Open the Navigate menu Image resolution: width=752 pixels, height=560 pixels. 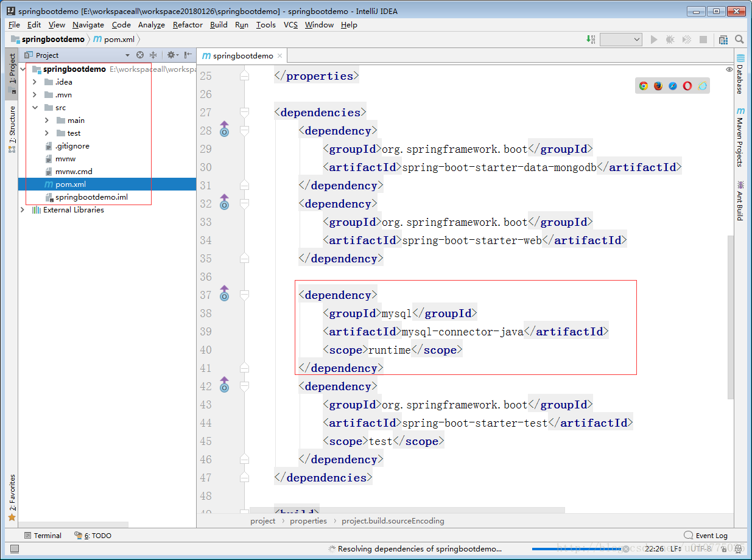click(88, 24)
